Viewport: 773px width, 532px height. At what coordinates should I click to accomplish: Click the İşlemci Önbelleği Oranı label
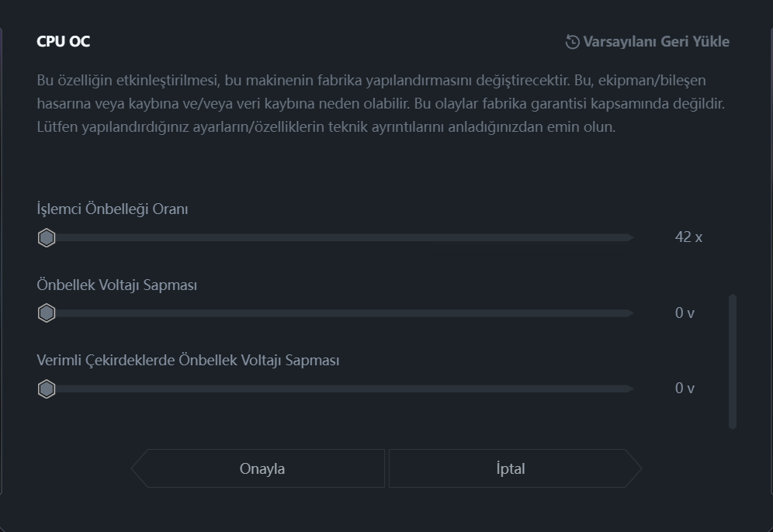point(113,209)
